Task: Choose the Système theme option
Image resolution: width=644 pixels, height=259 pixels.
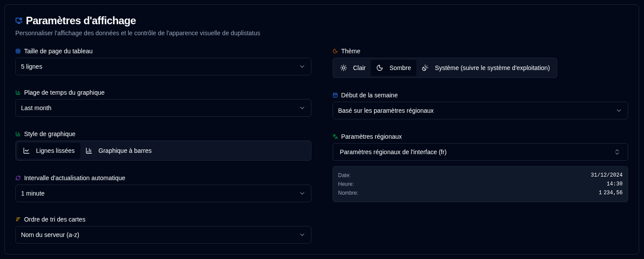Action: point(485,68)
